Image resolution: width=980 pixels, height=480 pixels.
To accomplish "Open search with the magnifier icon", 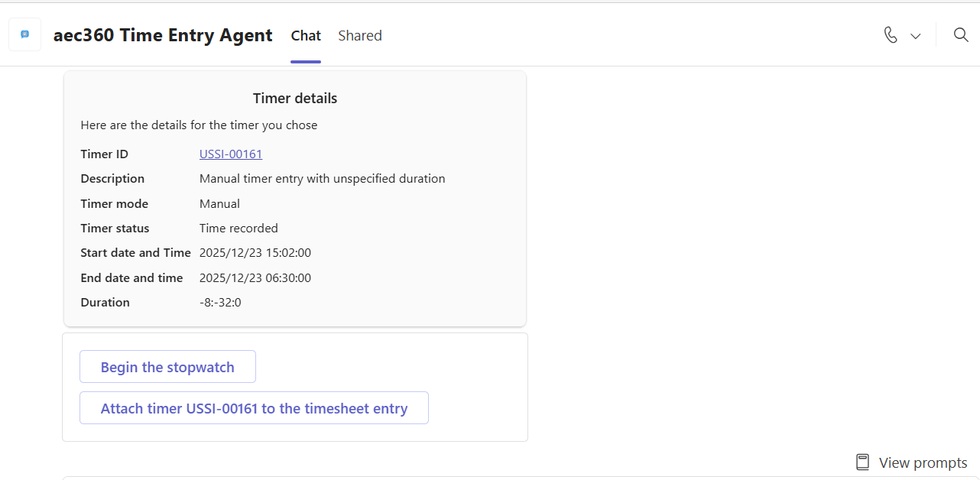I will click(961, 35).
